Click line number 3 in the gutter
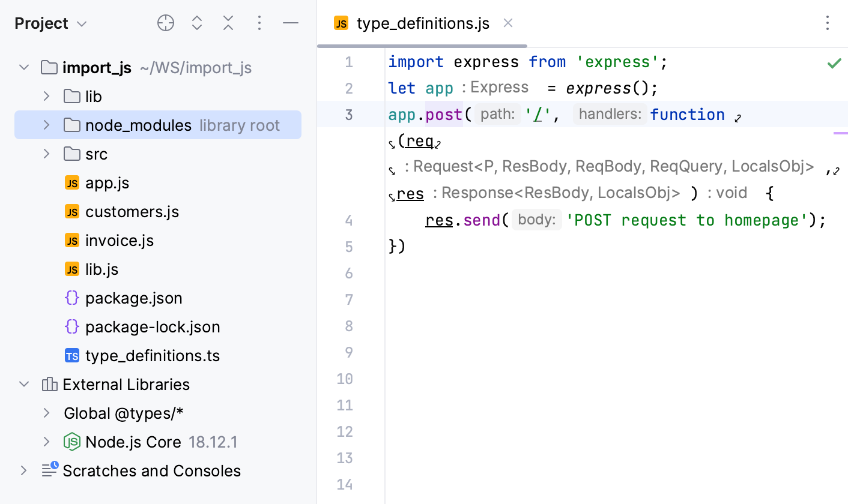Viewport: 848px width, 504px height. tap(348, 115)
